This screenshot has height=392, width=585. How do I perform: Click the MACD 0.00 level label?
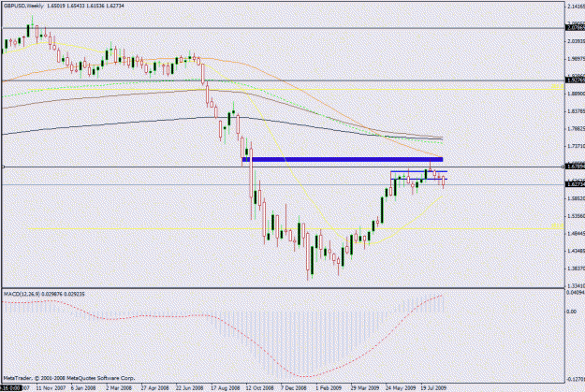tap(571, 312)
